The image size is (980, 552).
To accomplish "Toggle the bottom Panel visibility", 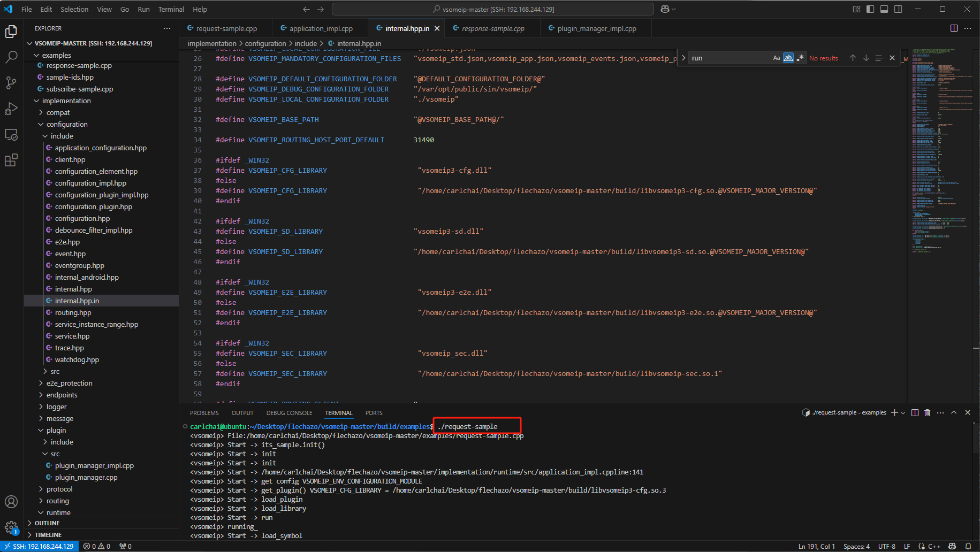I will point(884,9).
